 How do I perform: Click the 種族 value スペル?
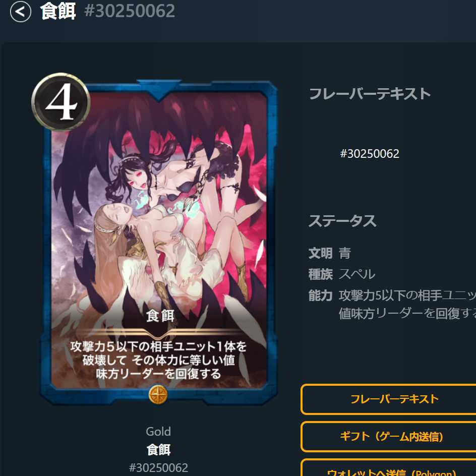357,274
